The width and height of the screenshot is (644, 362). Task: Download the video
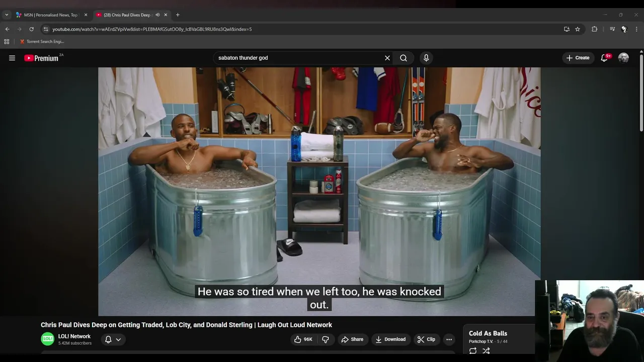coord(390,339)
